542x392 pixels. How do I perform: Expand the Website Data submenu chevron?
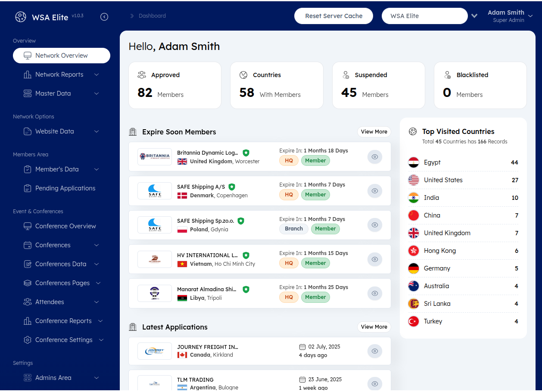[97, 131]
